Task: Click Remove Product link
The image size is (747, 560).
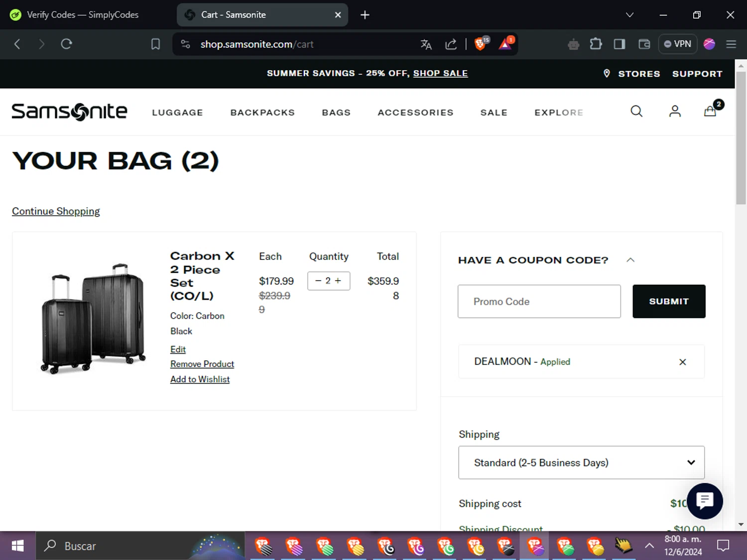Action: pos(202,364)
